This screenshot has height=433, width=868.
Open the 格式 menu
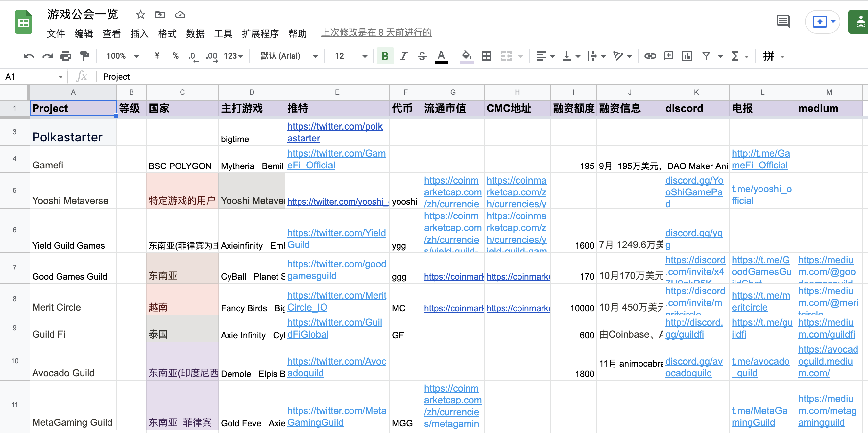tap(167, 33)
